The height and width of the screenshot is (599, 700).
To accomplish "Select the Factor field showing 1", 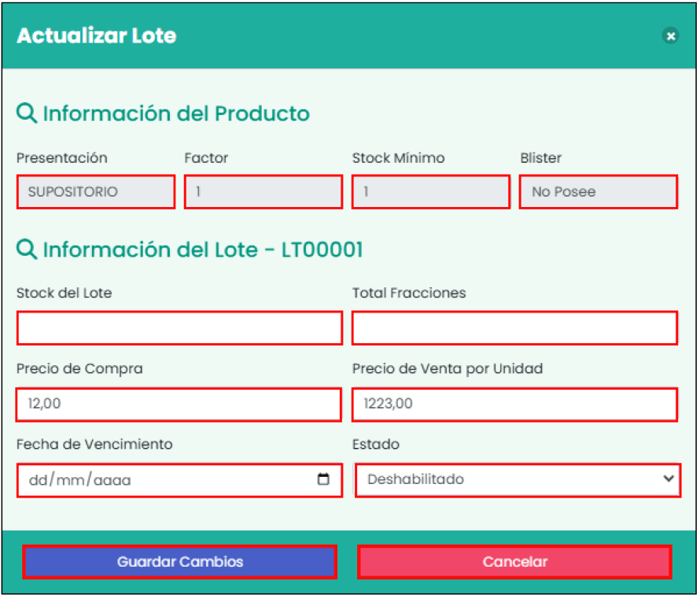I will click(x=263, y=191).
